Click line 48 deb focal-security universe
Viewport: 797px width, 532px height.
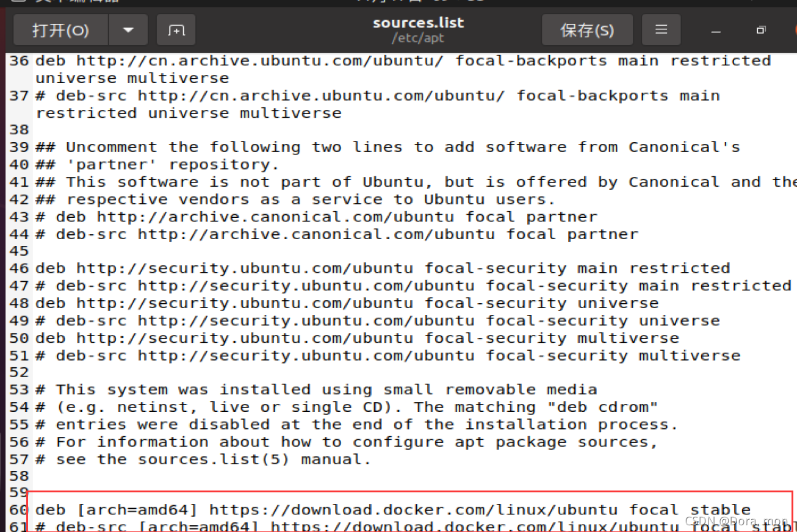pyautogui.click(x=347, y=303)
